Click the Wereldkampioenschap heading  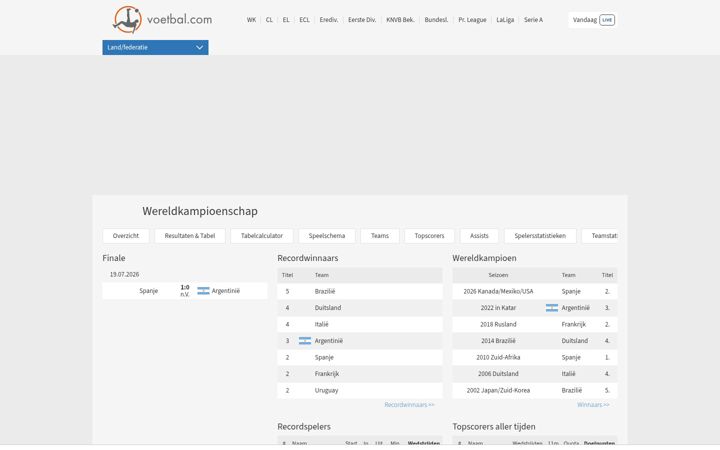pos(200,211)
